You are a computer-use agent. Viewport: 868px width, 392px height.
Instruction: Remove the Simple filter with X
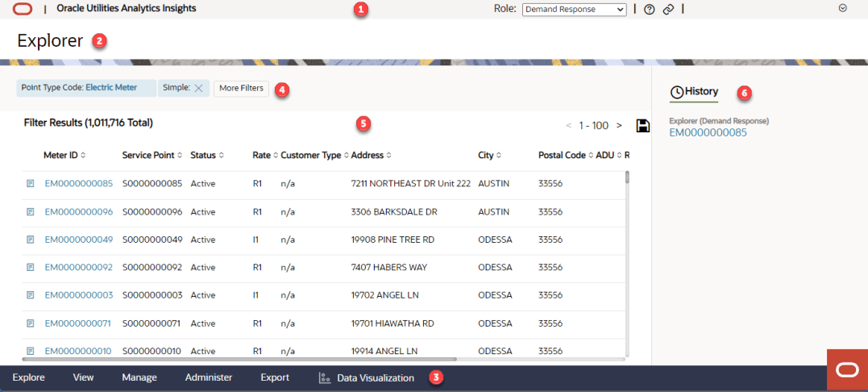pos(199,88)
